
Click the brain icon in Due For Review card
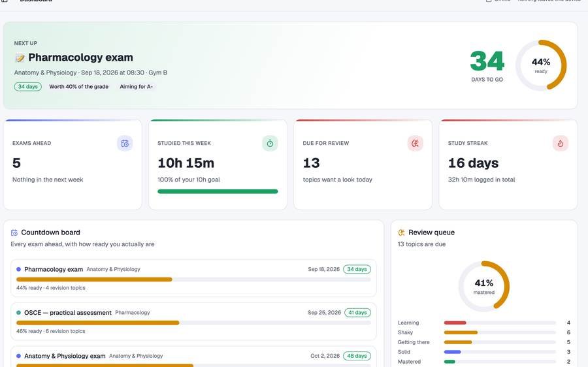click(415, 143)
